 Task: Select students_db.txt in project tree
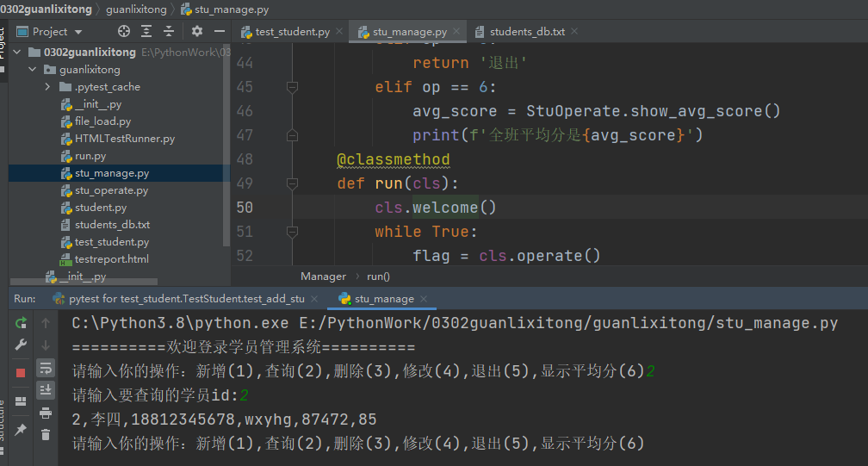pos(112,225)
